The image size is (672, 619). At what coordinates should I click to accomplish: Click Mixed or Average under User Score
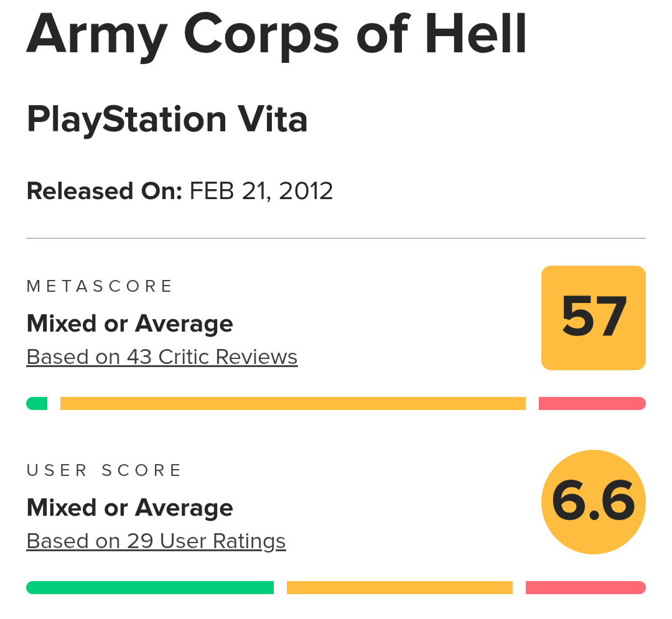(x=129, y=508)
